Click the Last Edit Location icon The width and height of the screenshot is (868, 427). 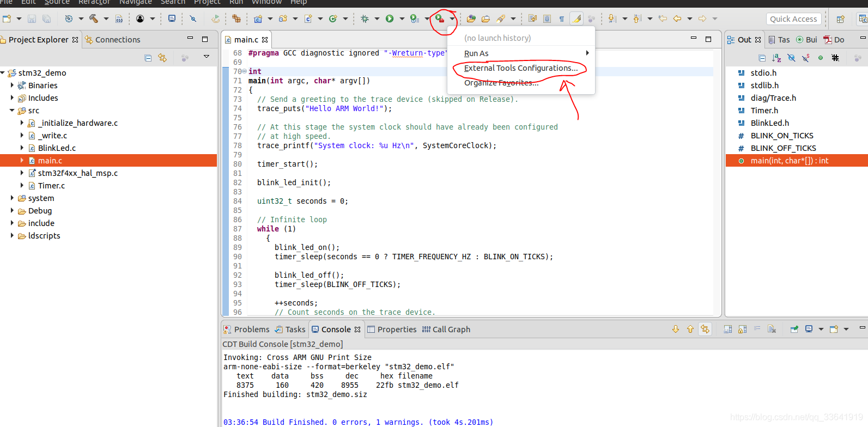pyautogui.click(x=663, y=19)
